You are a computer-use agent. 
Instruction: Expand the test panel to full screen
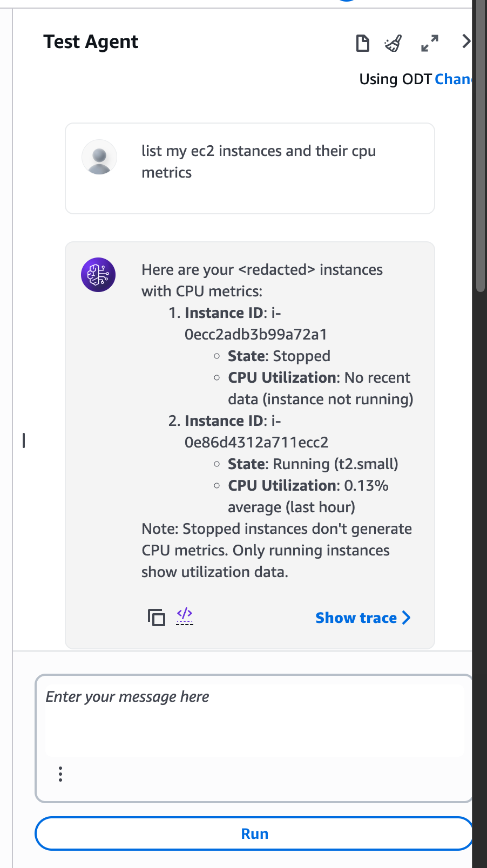tap(430, 43)
